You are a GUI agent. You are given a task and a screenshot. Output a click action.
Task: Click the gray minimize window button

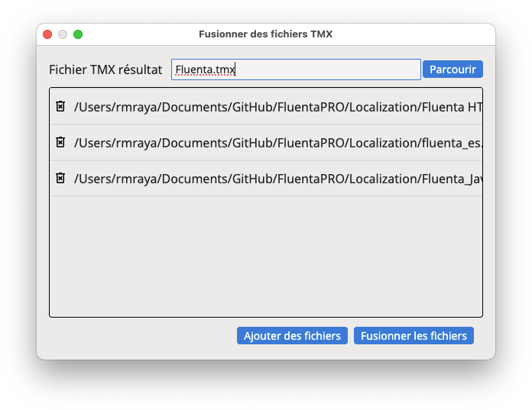click(63, 34)
